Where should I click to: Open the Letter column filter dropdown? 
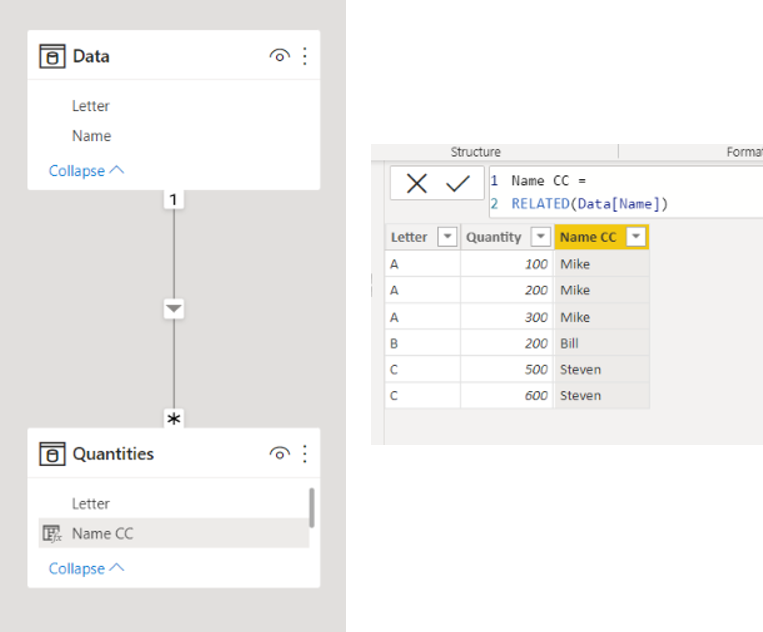tap(447, 237)
